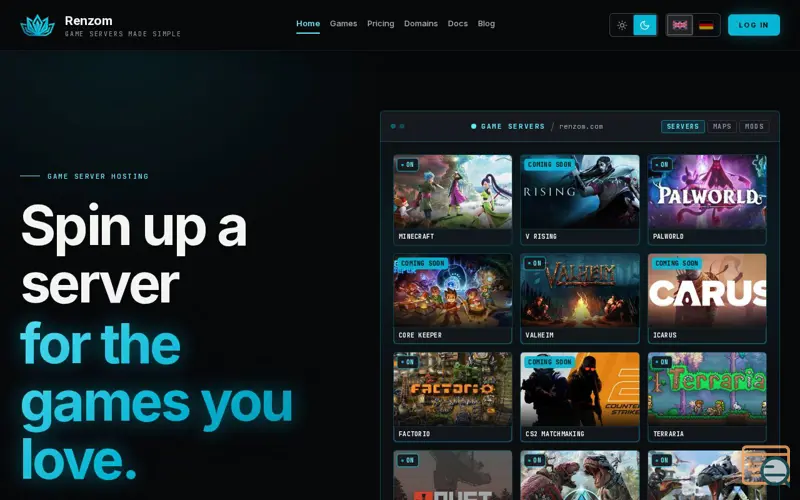The width and height of the screenshot is (800, 500).
Task: Click the Renzom lotus logo icon
Action: 37,26
